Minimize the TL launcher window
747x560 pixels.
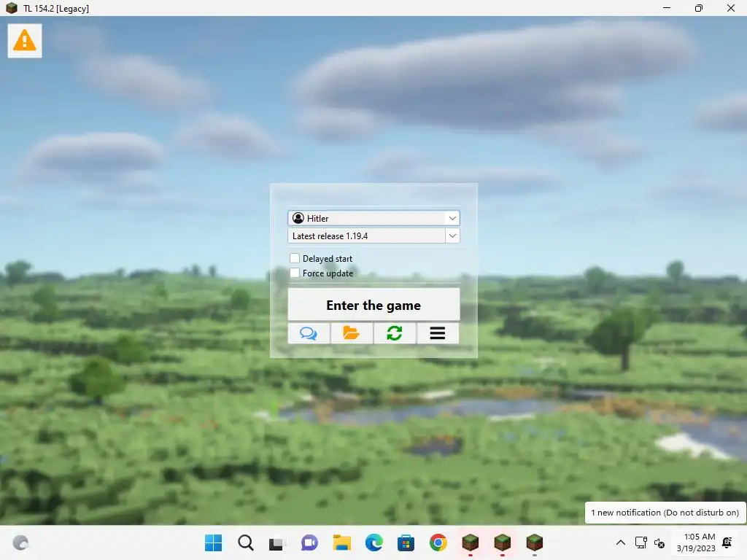[x=667, y=8]
